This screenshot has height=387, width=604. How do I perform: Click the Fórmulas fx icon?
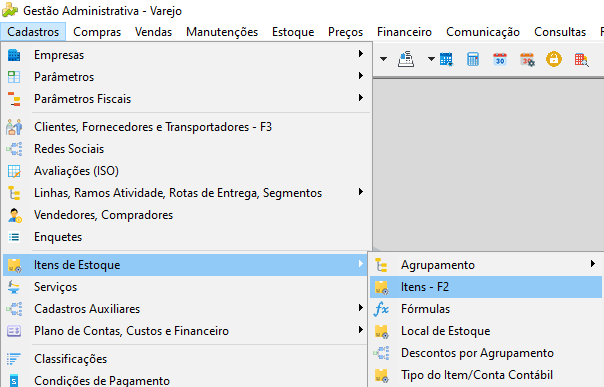381,309
